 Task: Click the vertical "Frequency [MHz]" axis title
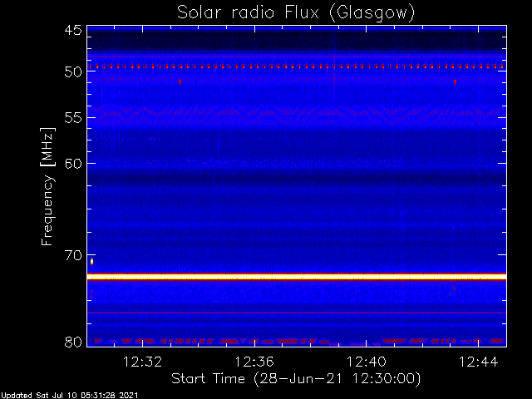pos(47,186)
